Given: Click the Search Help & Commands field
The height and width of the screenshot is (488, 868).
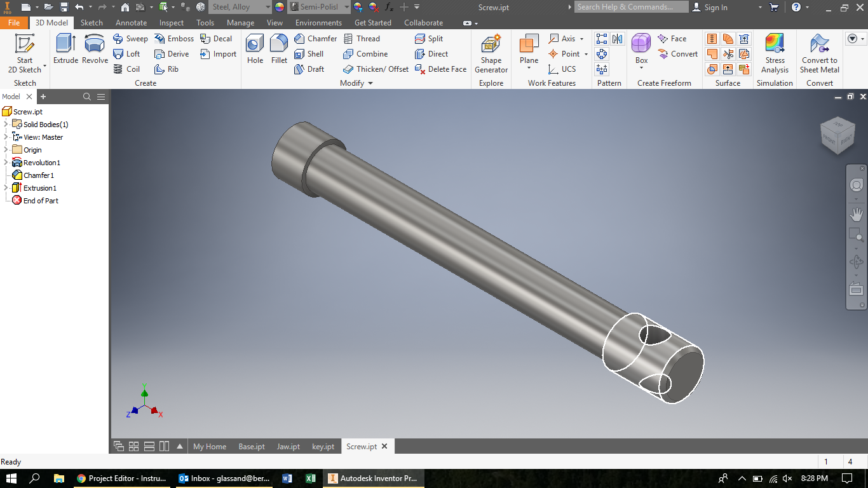Looking at the screenshot, I should (x=631, y=7).
